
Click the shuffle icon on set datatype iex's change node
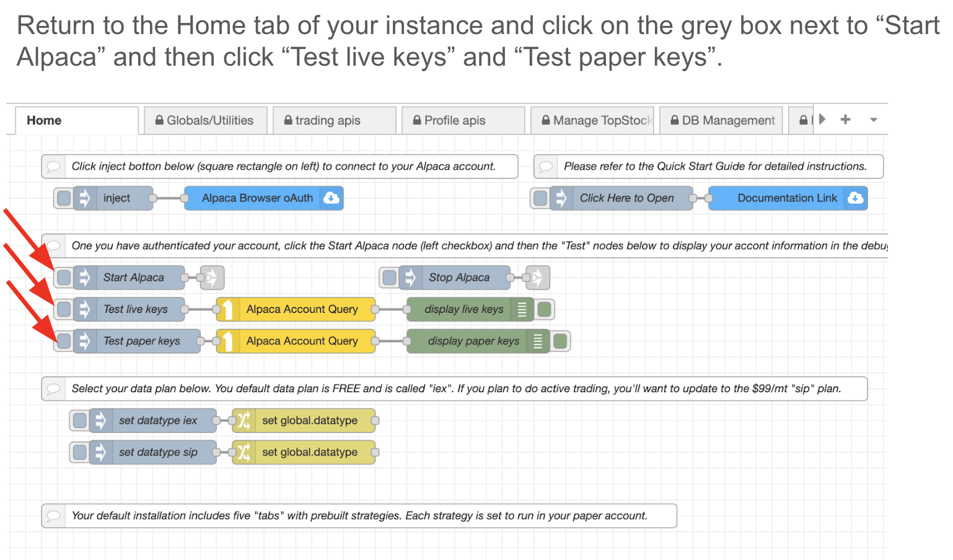244,421
